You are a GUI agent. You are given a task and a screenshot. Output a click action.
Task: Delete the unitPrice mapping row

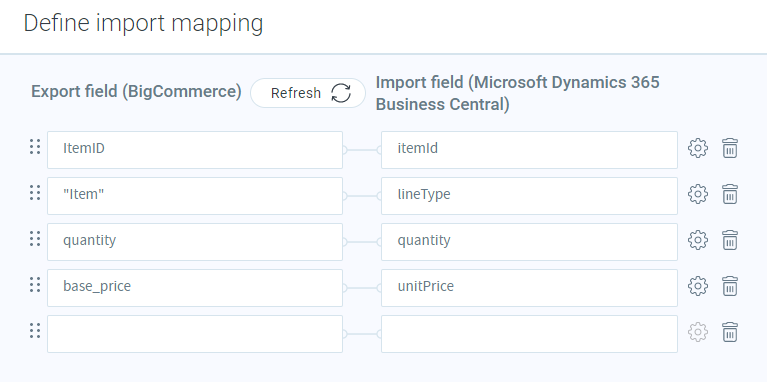pyautogui.click(x=730, y=286)
